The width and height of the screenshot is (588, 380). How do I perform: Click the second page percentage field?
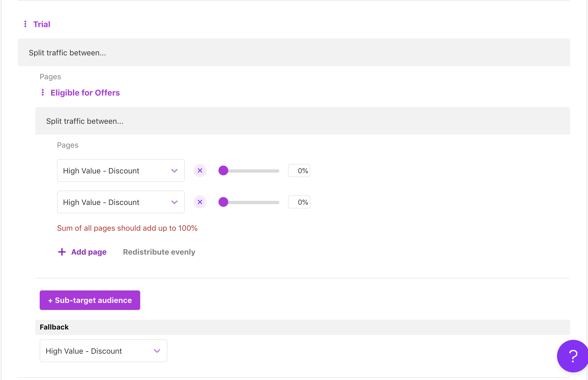click(x=299, y=202)
